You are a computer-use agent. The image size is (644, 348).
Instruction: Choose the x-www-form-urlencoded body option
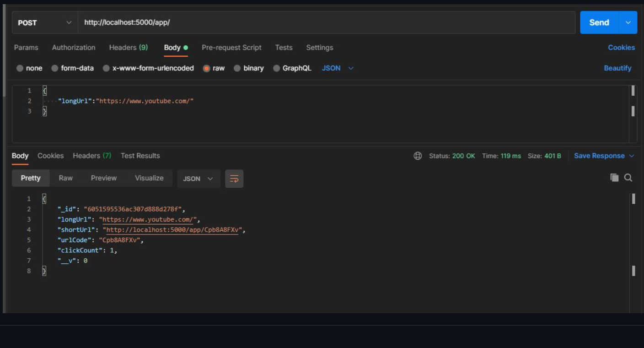click(106, 68)
